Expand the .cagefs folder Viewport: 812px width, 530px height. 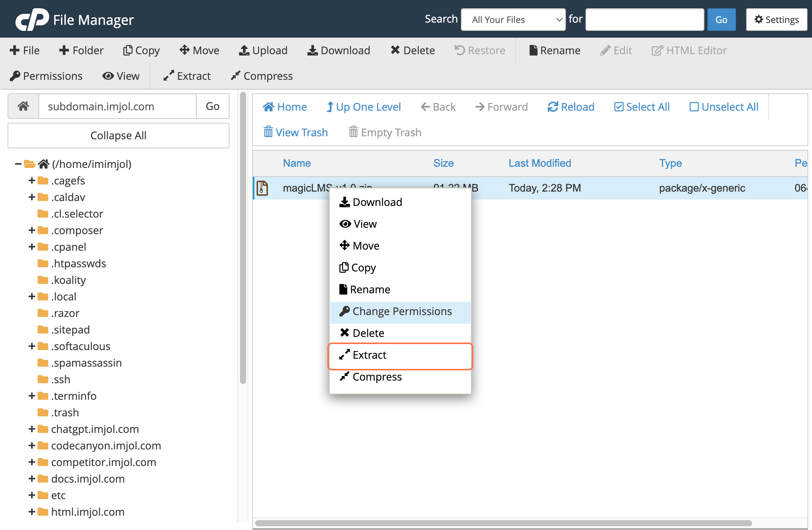32,181
